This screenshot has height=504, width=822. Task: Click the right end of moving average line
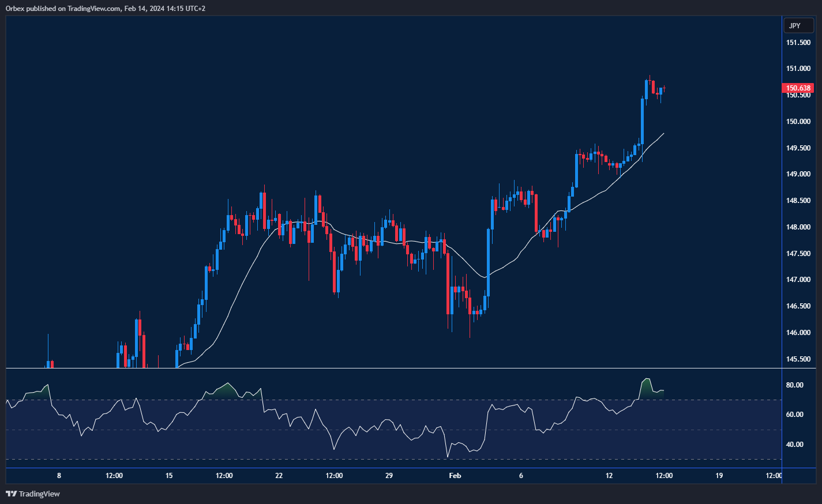[663, 133]
